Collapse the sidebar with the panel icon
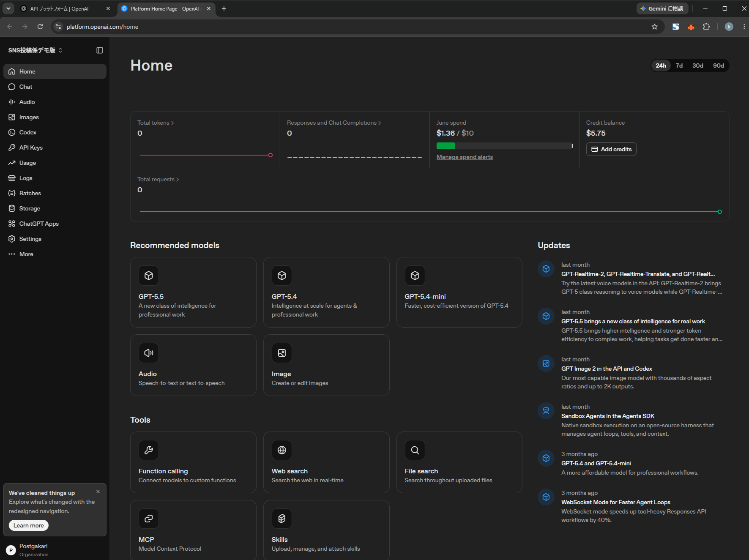The width and height of the screenshot is (749, 560). coord(100,50)
